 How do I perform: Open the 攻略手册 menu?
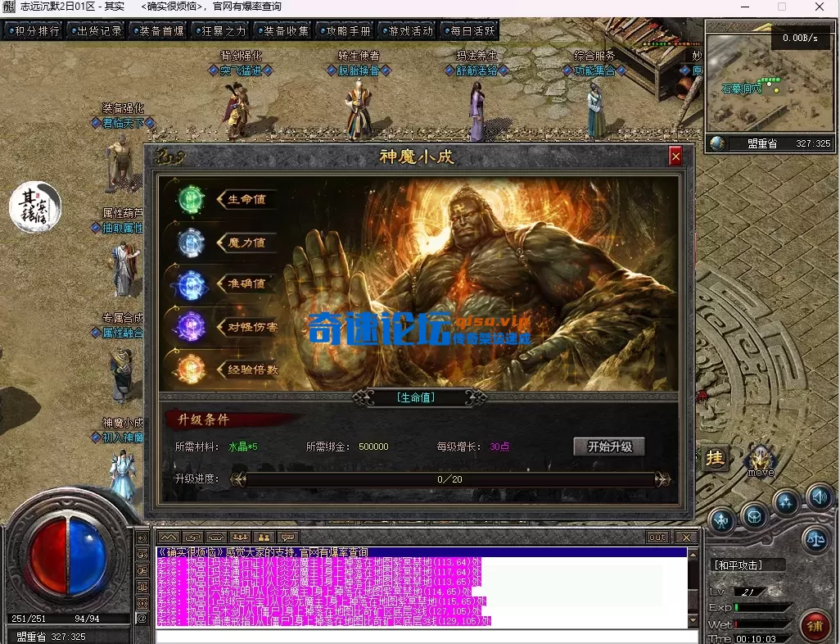[x=345, y=31]
